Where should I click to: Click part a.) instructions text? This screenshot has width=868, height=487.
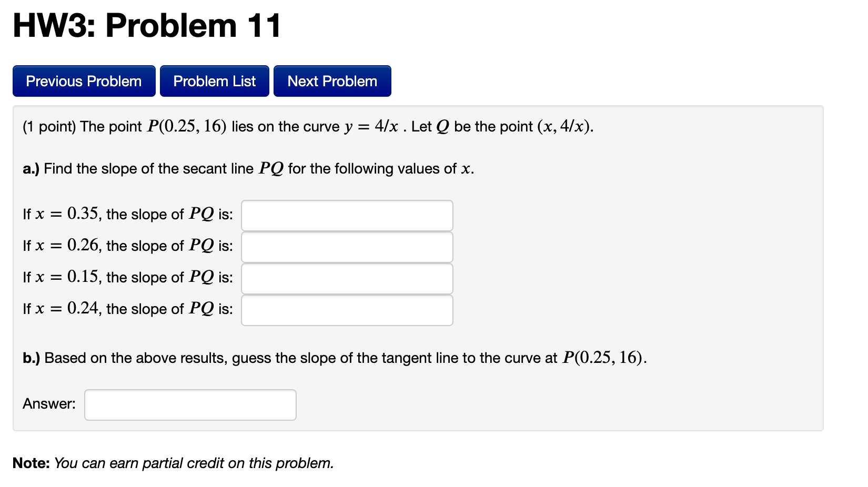point(247,168)
